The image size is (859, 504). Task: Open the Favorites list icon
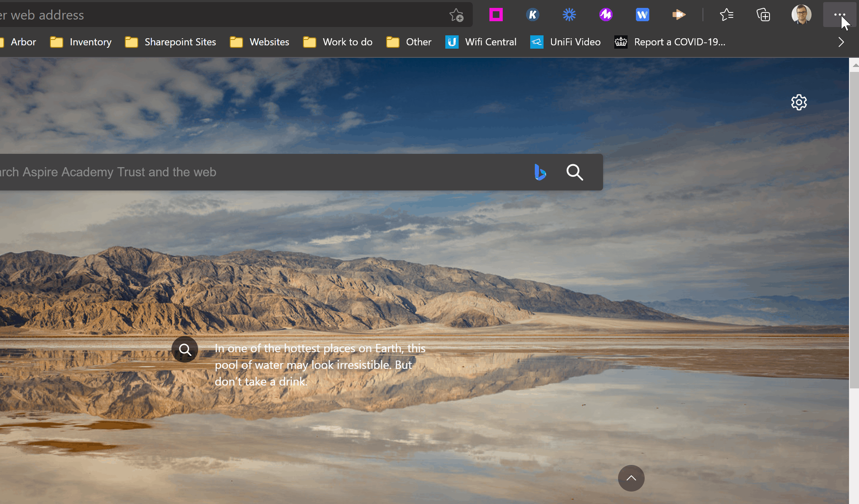point(726,15)
